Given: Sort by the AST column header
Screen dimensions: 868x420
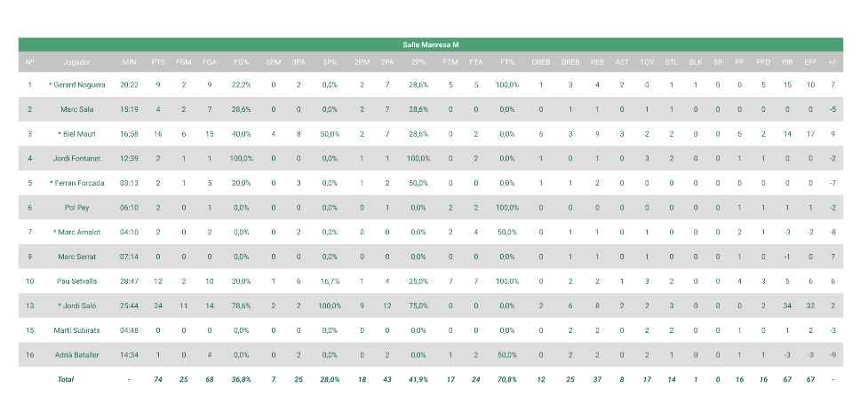Looking at the screenshot, I should 622,62.
